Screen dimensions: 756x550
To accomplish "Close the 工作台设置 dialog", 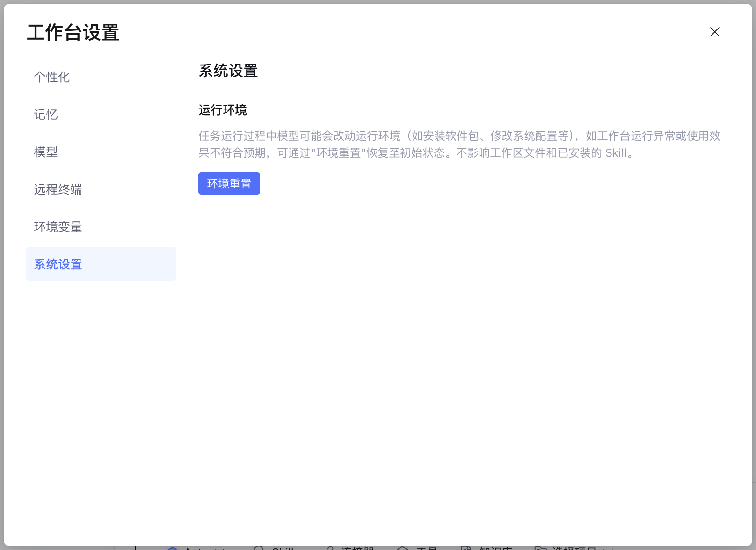I will click(x=714, y=32).
